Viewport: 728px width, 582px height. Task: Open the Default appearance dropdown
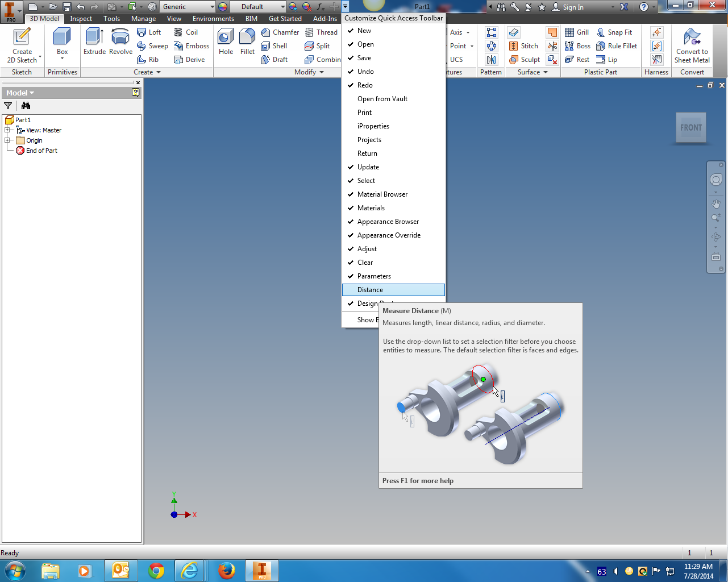point(282,6)
